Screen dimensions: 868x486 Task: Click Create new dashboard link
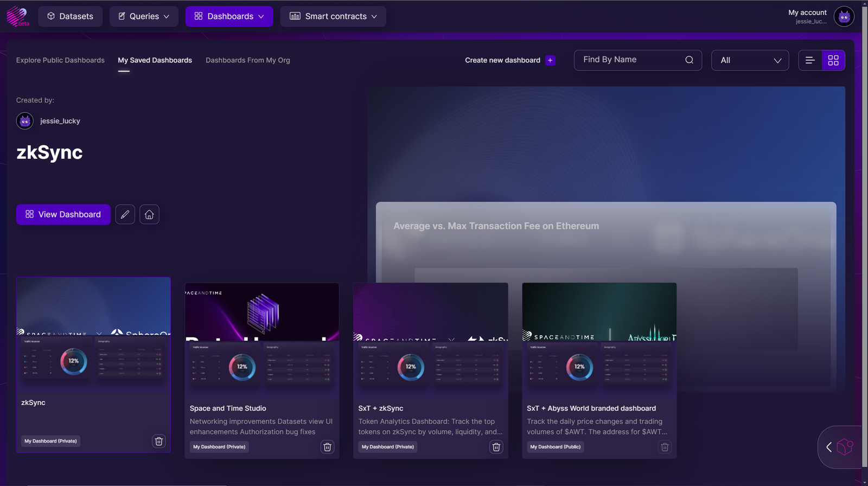point(502,60)
